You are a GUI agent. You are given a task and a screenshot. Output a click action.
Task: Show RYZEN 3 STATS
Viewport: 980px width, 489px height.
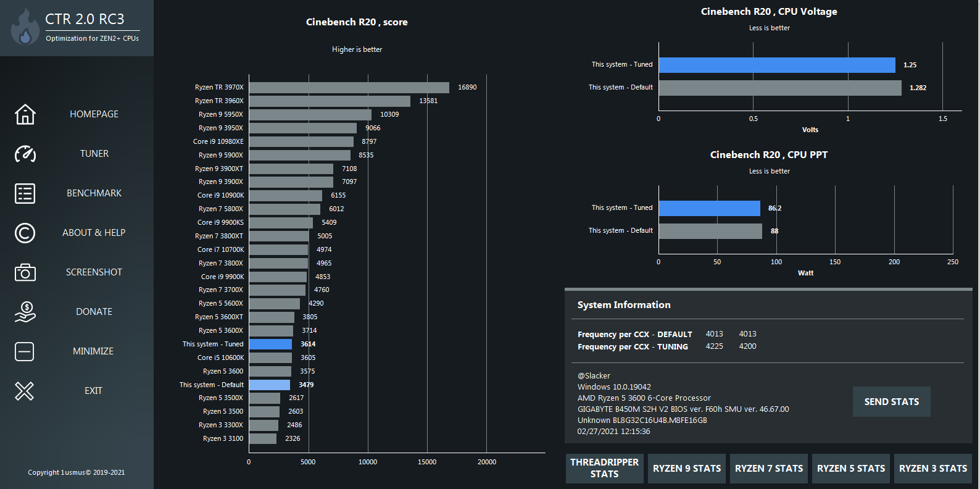(x=933, y=469)
